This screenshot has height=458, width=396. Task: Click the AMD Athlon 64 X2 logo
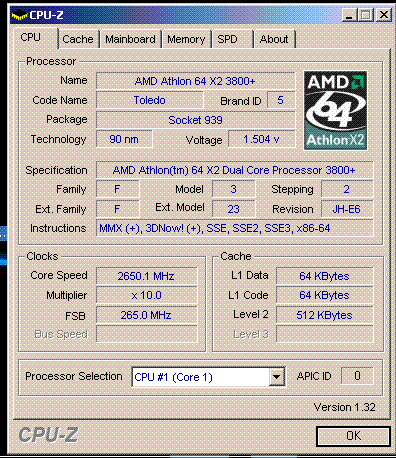pyautogui.click(x=336, y=110)
